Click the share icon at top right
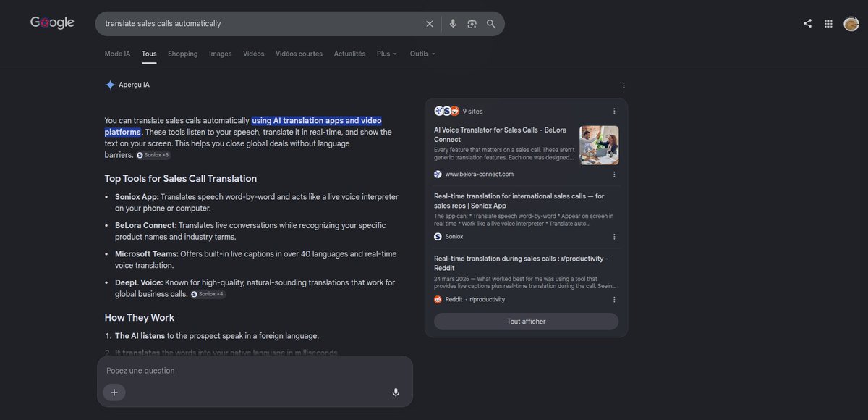This screenshot has height=420, width=868. click(x=807, y=23)
